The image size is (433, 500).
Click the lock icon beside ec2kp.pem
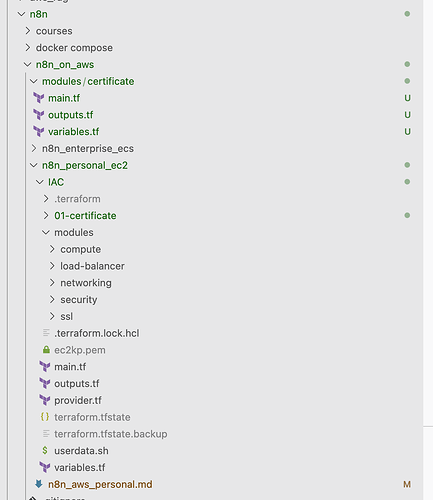[46, 350]
